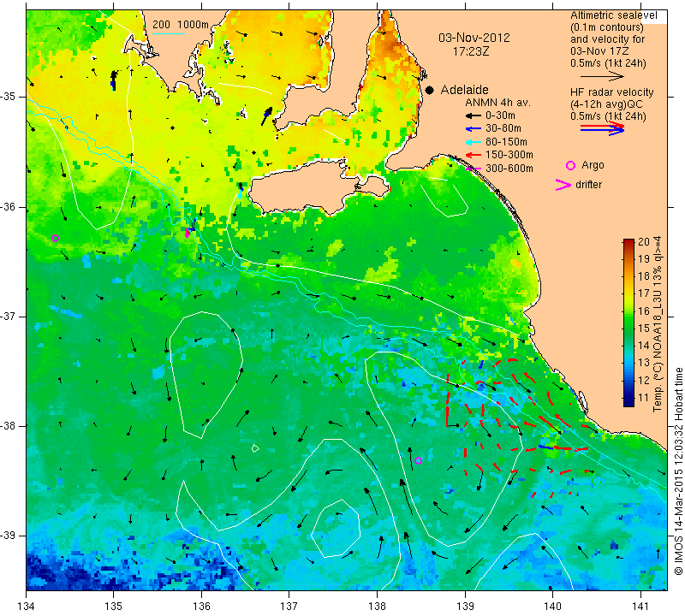Image resolution: width=685 pixels, height=616 pixels.
Task: Click the 0-30m legend label
Action: coord(500,116)
